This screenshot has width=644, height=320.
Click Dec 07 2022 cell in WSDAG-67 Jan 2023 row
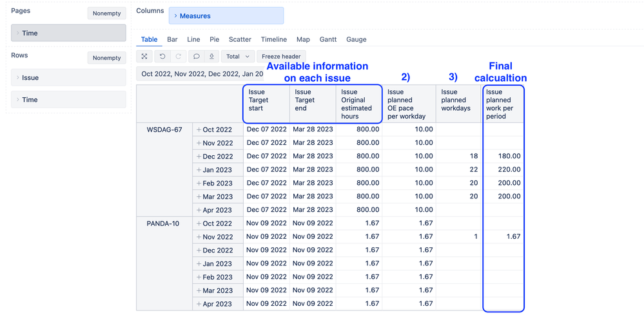[x=266, y=169]
